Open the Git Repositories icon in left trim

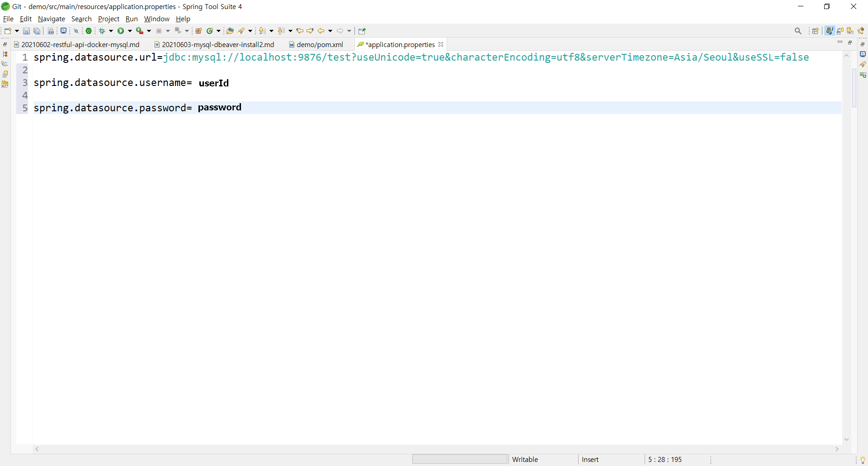pyautogui.click(x=5, y=84)
